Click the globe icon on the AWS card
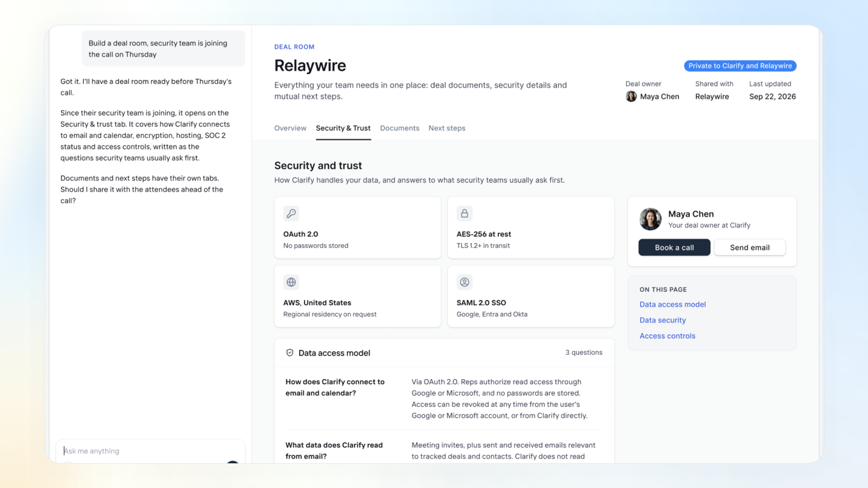Image resolution: width=868 pixels, height=488 pixels. [x=291, y=282]
